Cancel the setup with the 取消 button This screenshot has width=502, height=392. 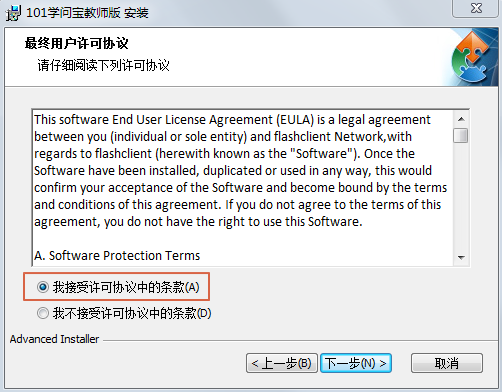447,363
